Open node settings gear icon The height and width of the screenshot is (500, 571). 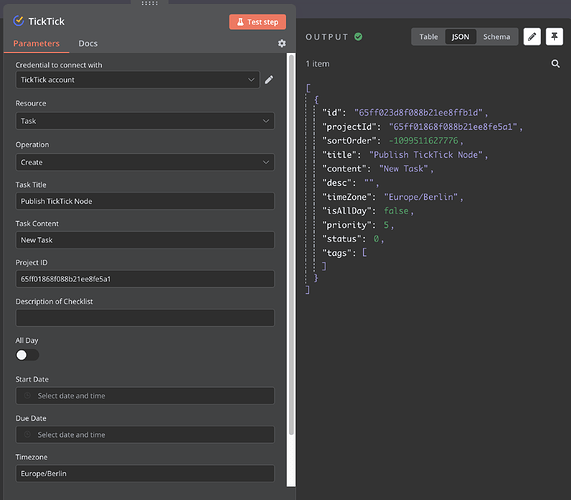pos(281,43)
